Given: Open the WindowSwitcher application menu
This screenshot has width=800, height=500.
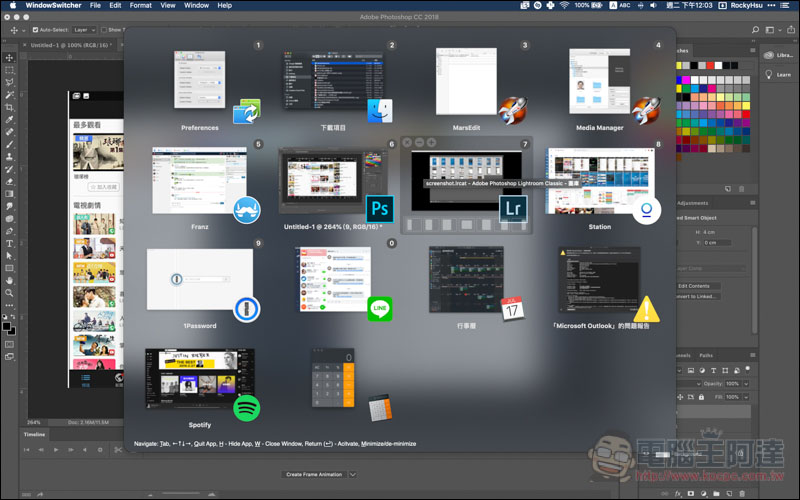Looking at the screenshot, I should pos(53,5).
